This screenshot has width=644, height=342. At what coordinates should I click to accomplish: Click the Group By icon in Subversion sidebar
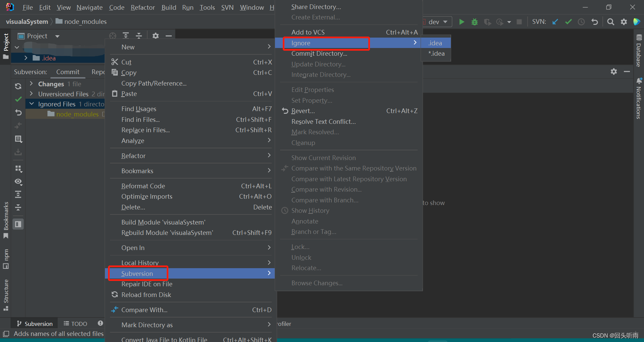[x=18, y=168]
